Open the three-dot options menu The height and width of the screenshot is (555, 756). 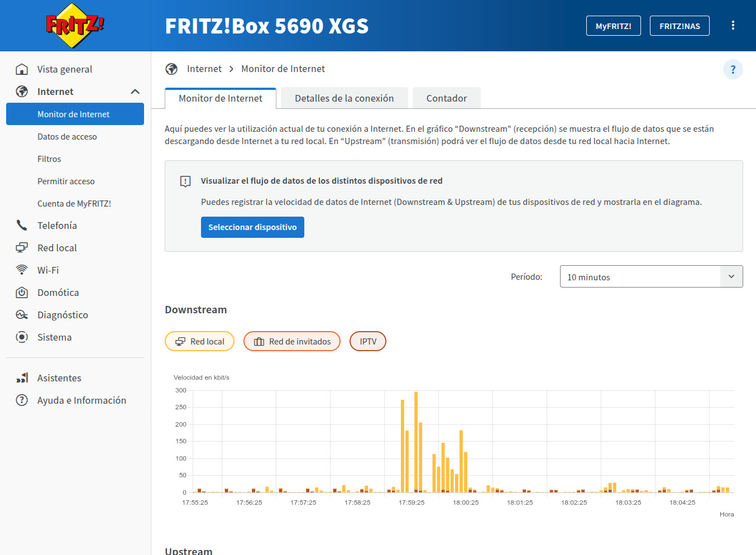(733, 26)
